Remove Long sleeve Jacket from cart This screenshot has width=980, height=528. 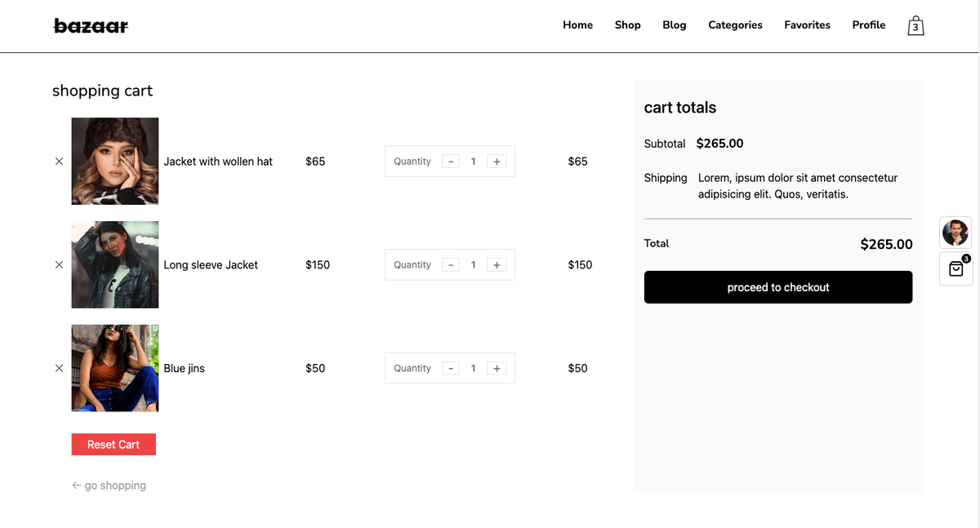(59, 265)
